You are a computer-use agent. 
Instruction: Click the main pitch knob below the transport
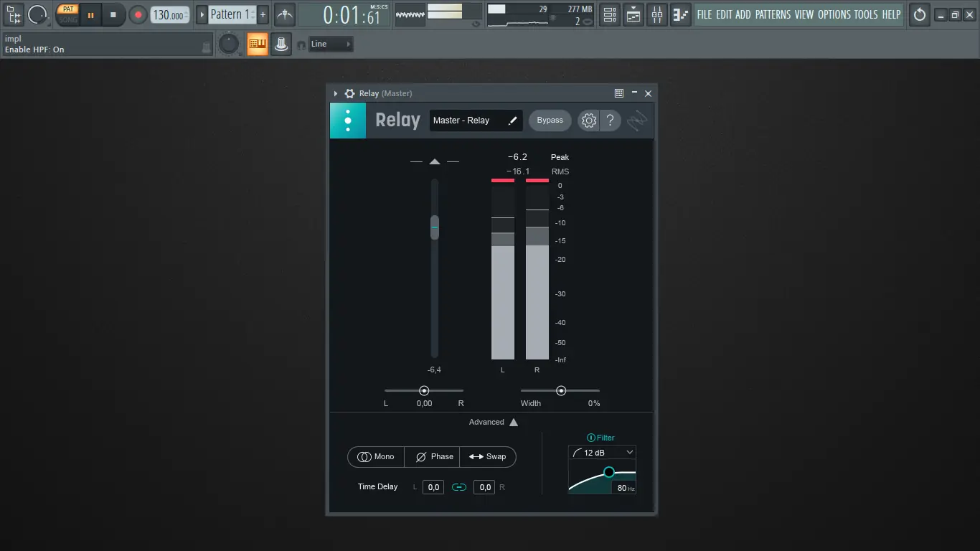click(x=229, y=44)
